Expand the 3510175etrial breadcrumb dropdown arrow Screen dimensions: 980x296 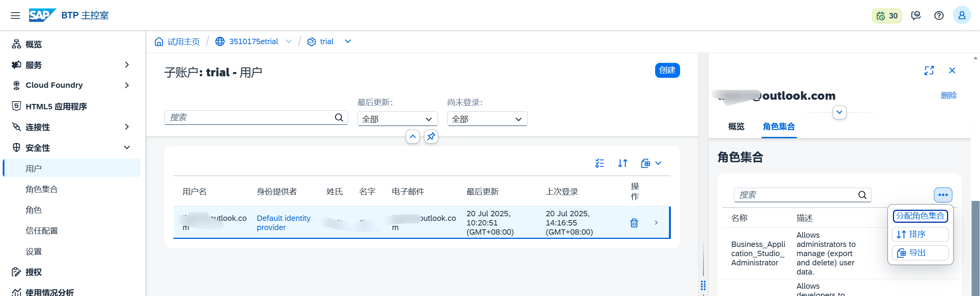tap(289, 41)
